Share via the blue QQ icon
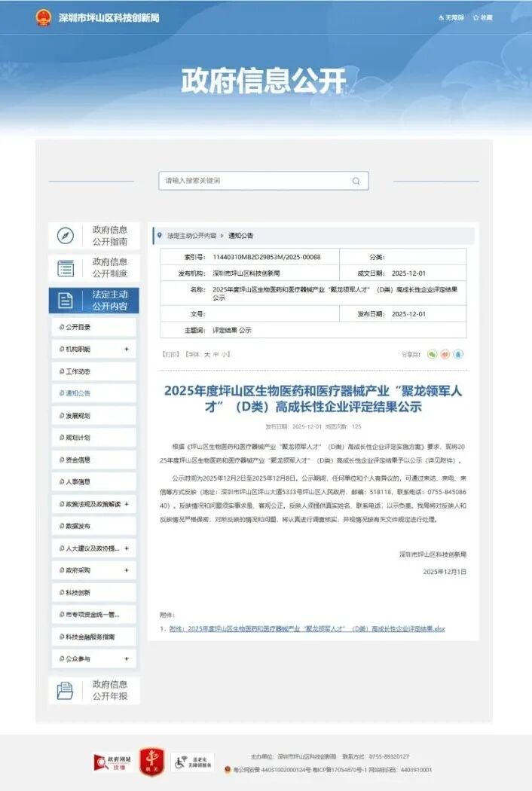 click(457, 354)
